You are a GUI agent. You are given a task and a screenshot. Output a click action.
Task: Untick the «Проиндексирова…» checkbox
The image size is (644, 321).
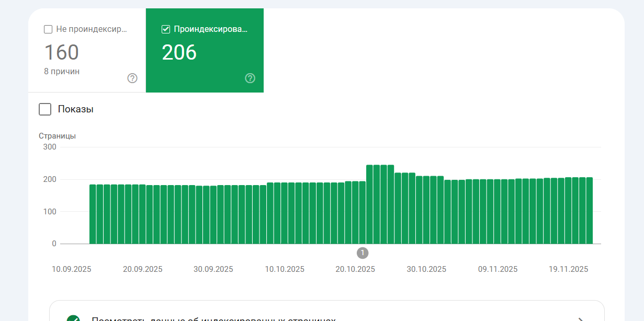[166, 29]
